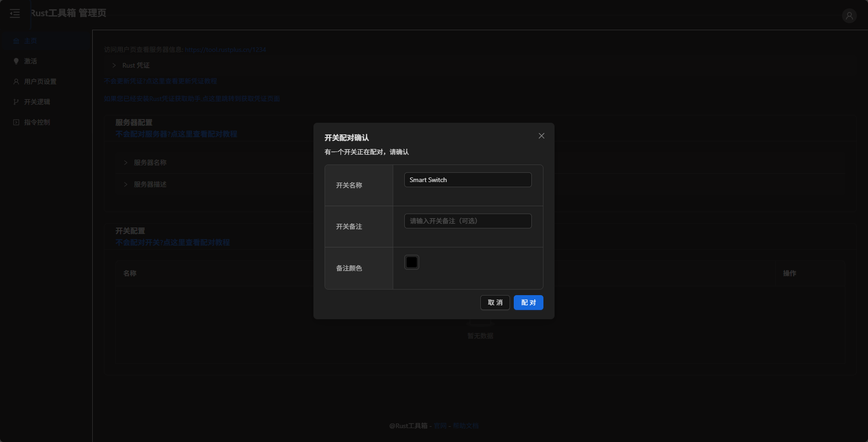Cancel pairing with the 取消 button
The height and width of the screenshot is (442, 868).
click(x=495, y=303)
